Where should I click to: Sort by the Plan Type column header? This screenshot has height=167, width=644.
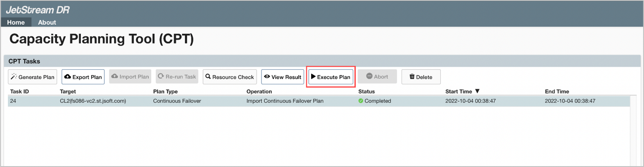tap(165, 91)
